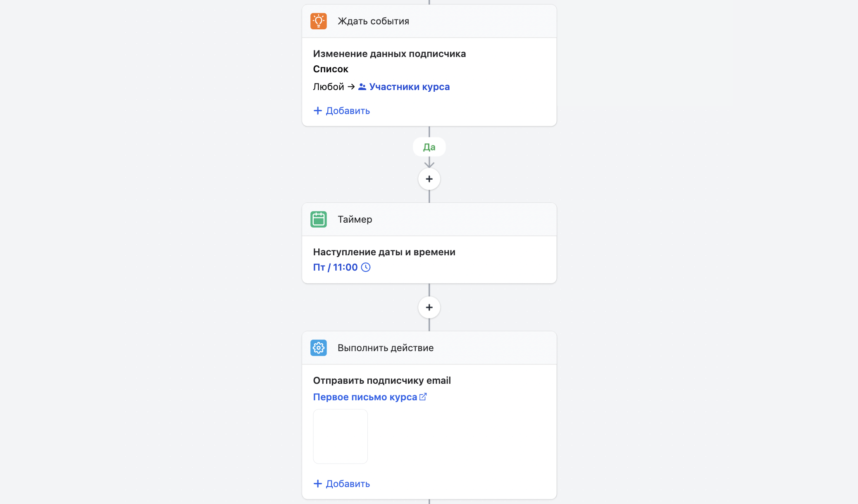The image size is (858, 504).
Task: Click Изменение данных подписчика condition text
Action: pos(389,54)
